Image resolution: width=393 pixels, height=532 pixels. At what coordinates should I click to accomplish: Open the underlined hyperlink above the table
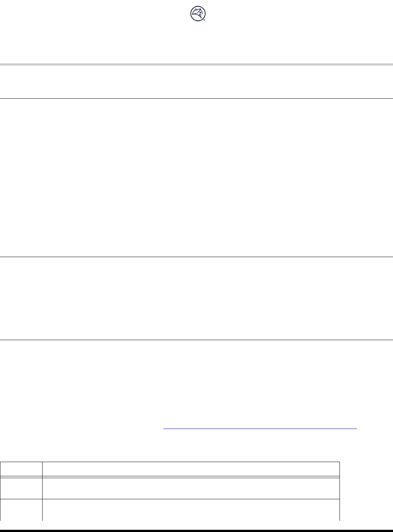[260, 429]
